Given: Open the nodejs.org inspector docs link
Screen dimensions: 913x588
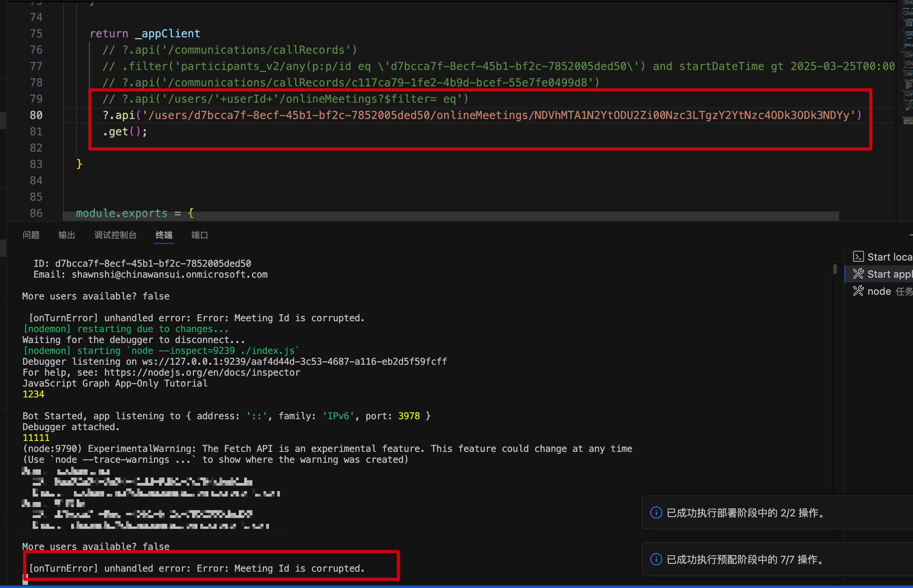Looking at the screenshot, I should pos(202,373).
